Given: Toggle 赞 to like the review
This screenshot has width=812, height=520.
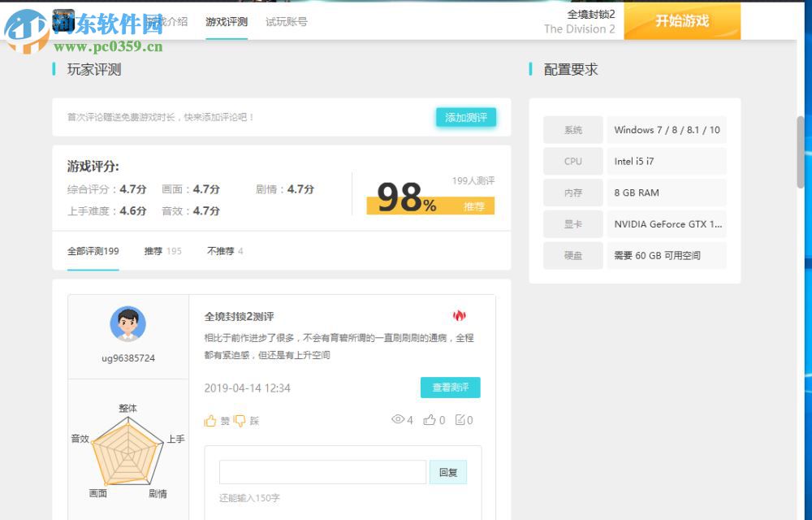Looking at the screenshot, I should point(215,420).
